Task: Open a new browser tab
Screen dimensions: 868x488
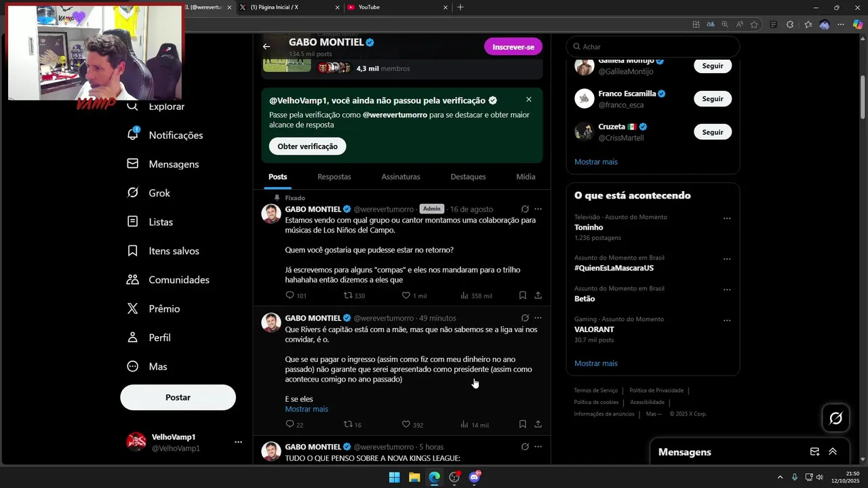Action: 460,7
